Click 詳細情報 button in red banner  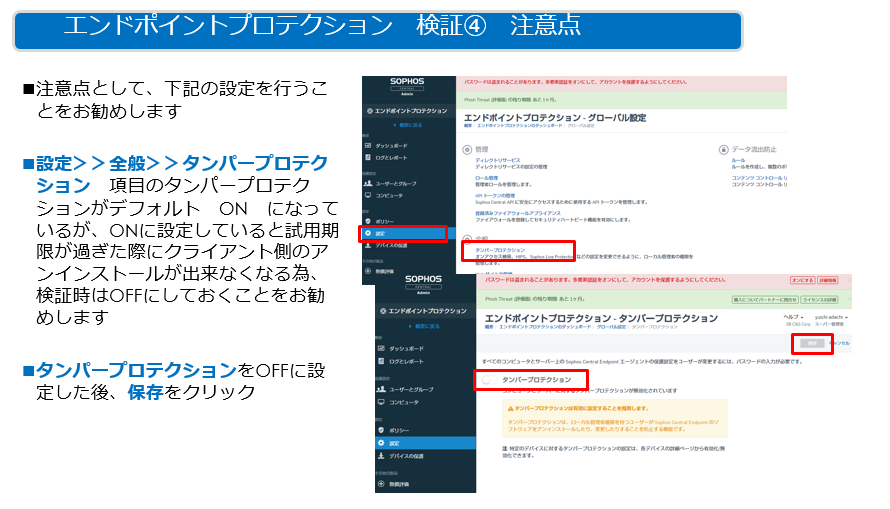(828, 280)
